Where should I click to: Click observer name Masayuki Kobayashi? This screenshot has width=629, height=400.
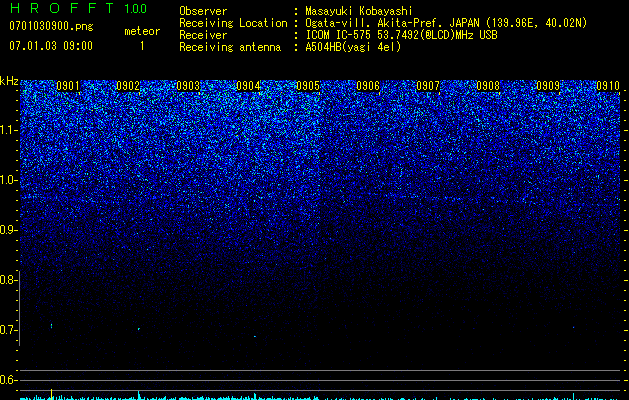[359, 11]
